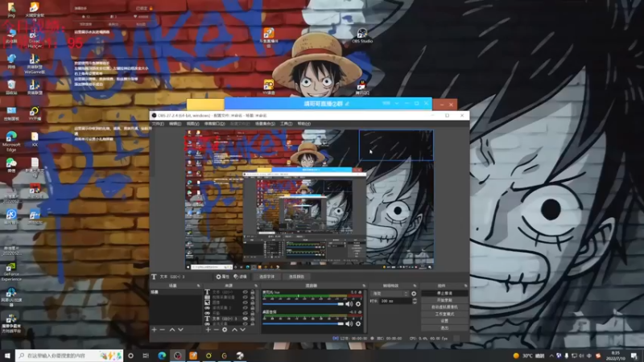
Task: Pop out the 来源 dock panel
Action: (256, 286)
